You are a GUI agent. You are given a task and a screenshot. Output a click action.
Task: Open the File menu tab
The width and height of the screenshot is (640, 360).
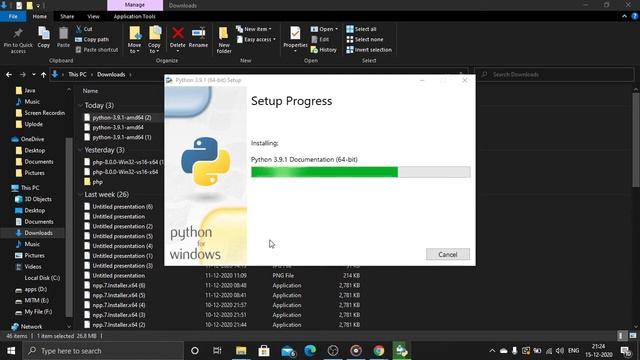coord(13,16)
